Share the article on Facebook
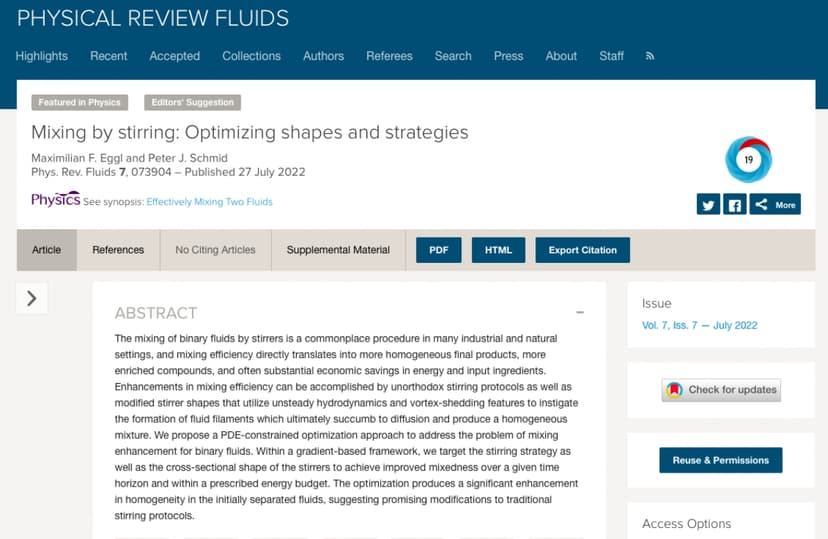Image resolution: width=828 pixels, height=539 pixels. 735,204
